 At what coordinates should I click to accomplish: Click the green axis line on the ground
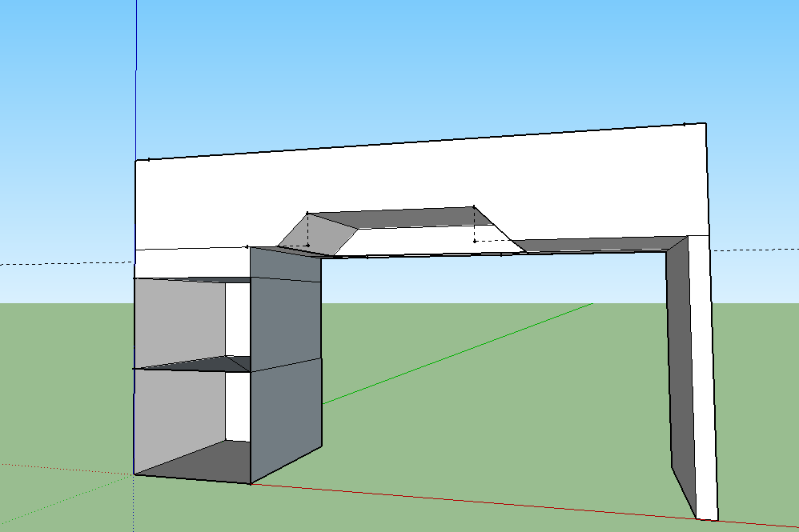(459, 353)
